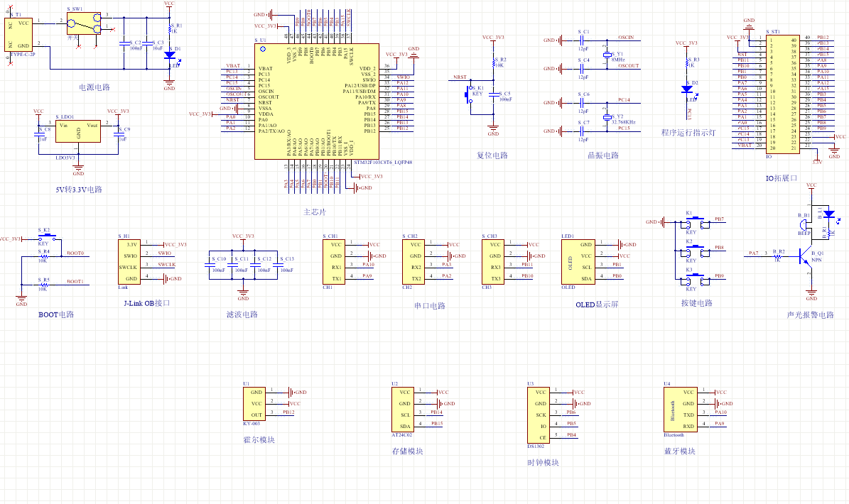Click the S_SW1 power switch symbol
This screenshot has height=504, width=849.
84,23
